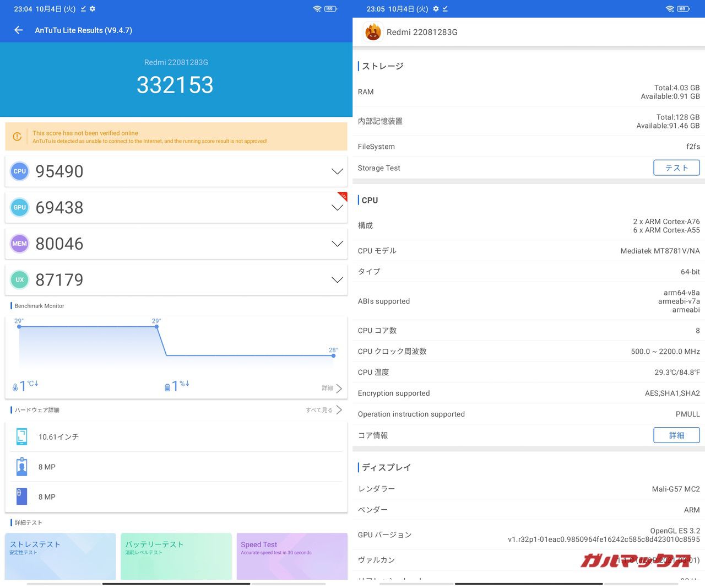Image resolution: width=705 pixels, height=588 pixels.
Task: Start the ストレステスト stability test card
Action: 61,555
